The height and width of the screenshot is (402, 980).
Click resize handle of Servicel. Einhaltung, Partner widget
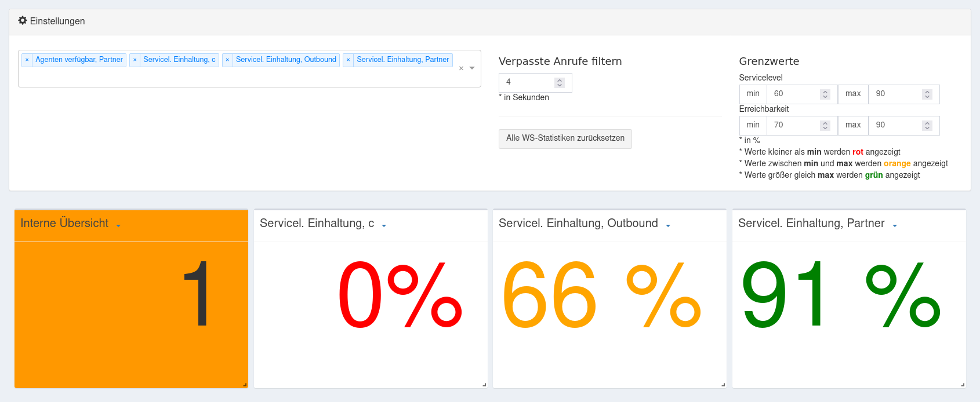click(x=963, y=385)
